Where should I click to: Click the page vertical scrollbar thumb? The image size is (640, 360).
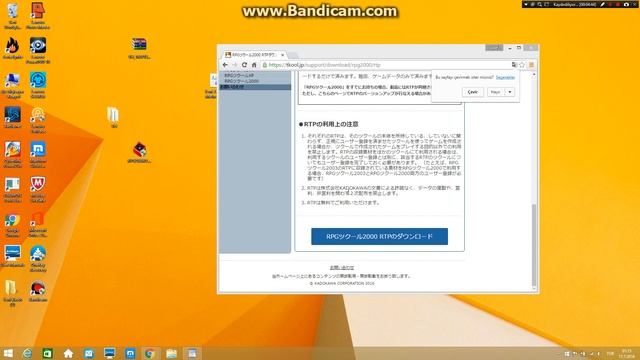pyautogui.click(x=534, y=245)
